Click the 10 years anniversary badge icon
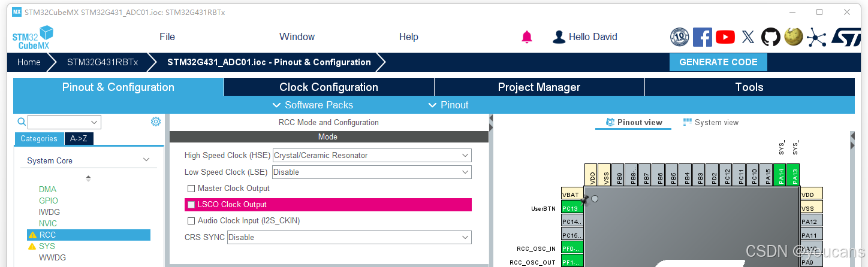 tap(680, 37)
